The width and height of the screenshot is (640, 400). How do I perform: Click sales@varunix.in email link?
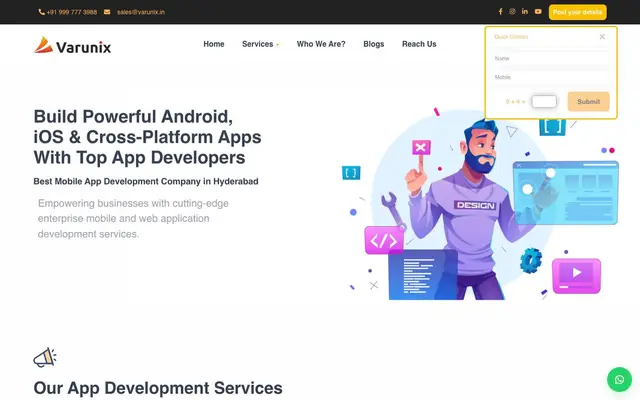coord(141,12)
